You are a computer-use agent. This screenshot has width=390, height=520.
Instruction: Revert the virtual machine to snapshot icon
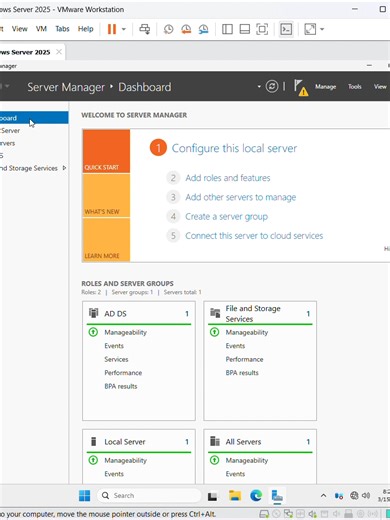186,29
